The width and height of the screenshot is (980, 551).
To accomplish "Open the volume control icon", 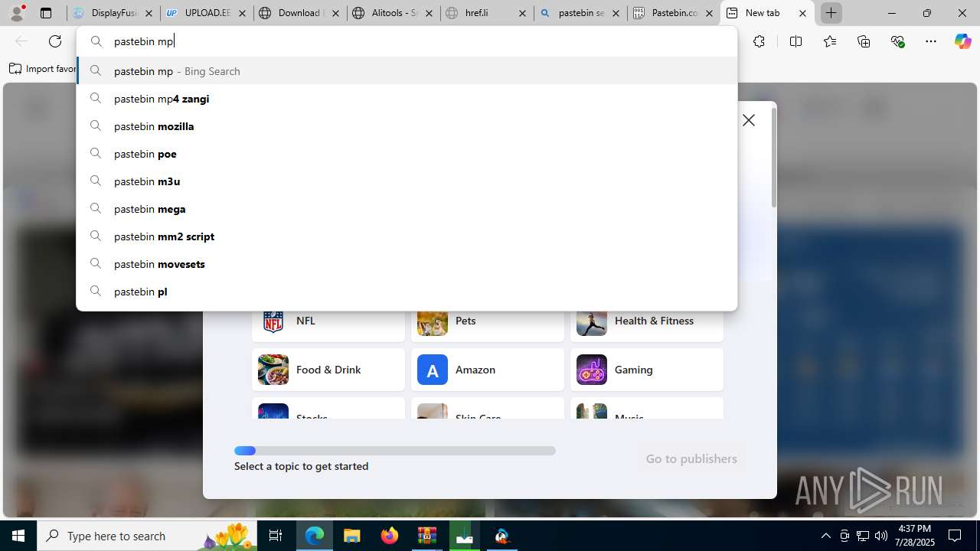I will [880, 536].
